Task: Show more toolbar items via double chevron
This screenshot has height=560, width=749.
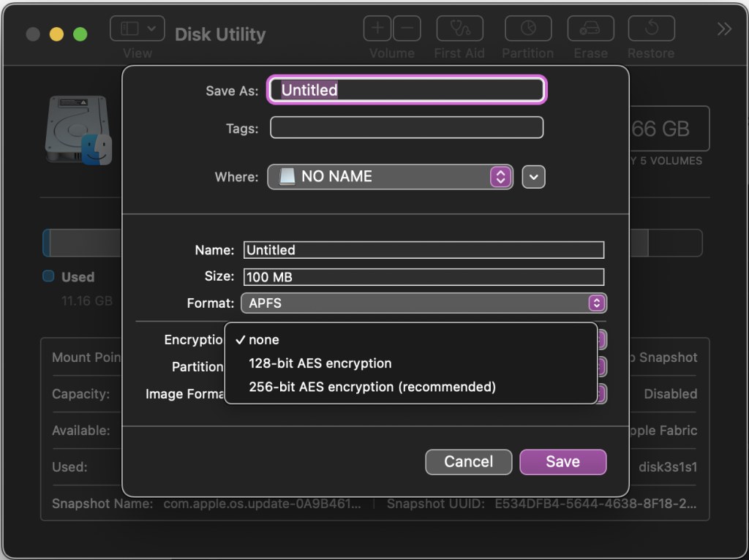Action: [723, 29]
